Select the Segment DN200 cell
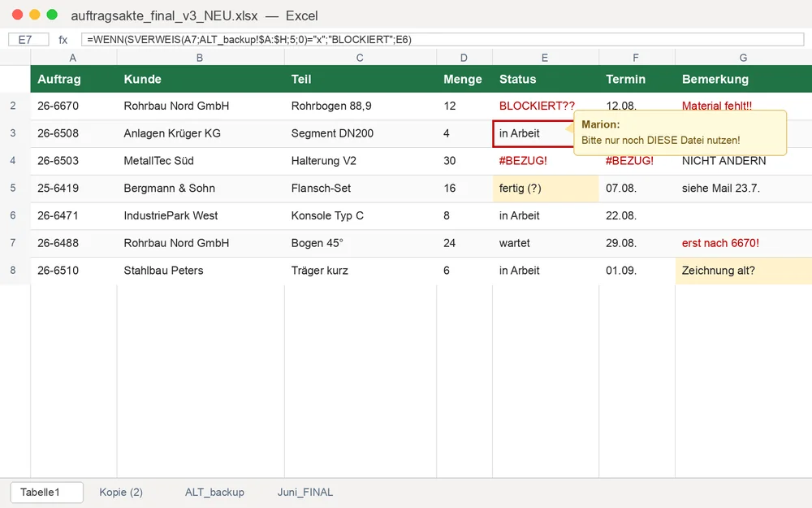This screenshot has width=812, height=508. (361, 133)
